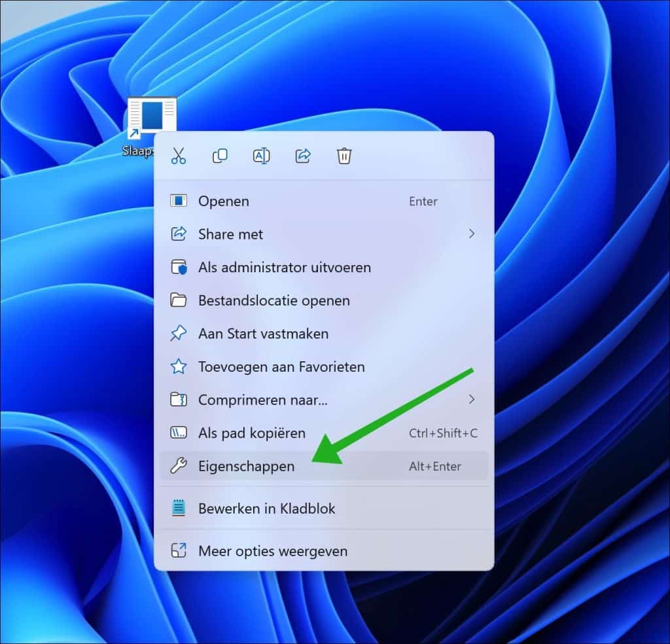Click the folder icon beside Bestandslocatie openen
This screenshot has width=670, height=644.
pyautogui.click(x=178, y=300)
